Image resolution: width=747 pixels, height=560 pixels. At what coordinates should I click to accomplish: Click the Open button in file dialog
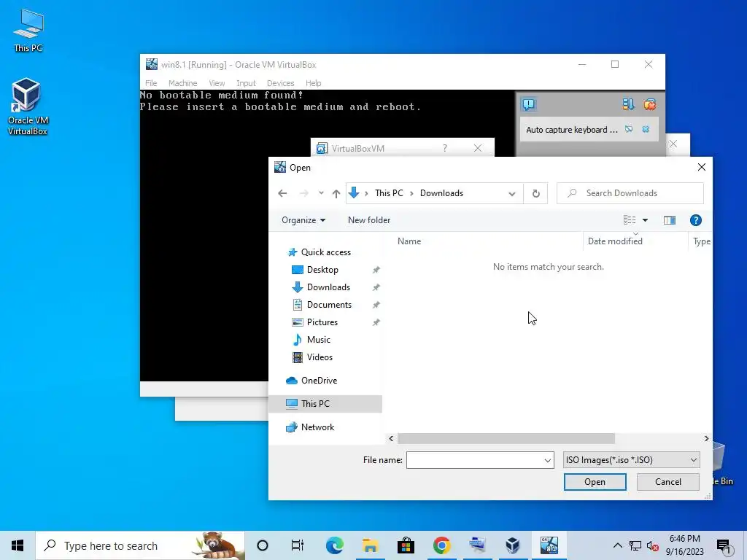click(x=595, y=482)
